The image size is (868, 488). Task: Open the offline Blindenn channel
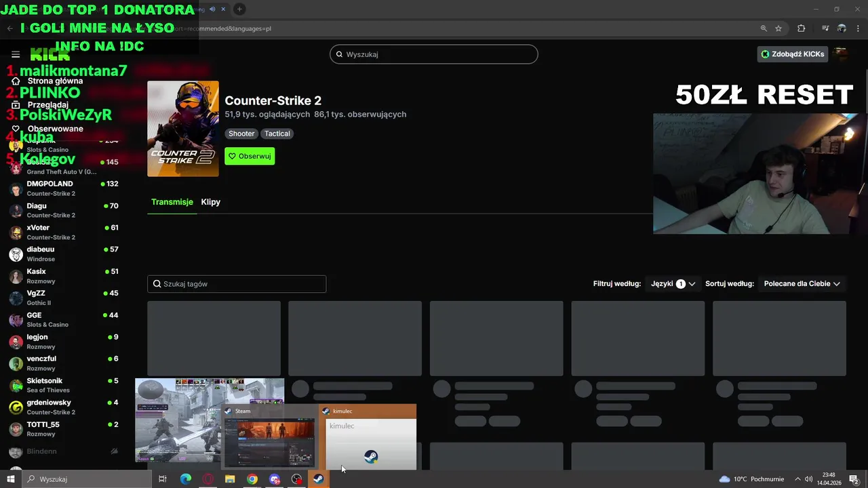tap(64, 451)
